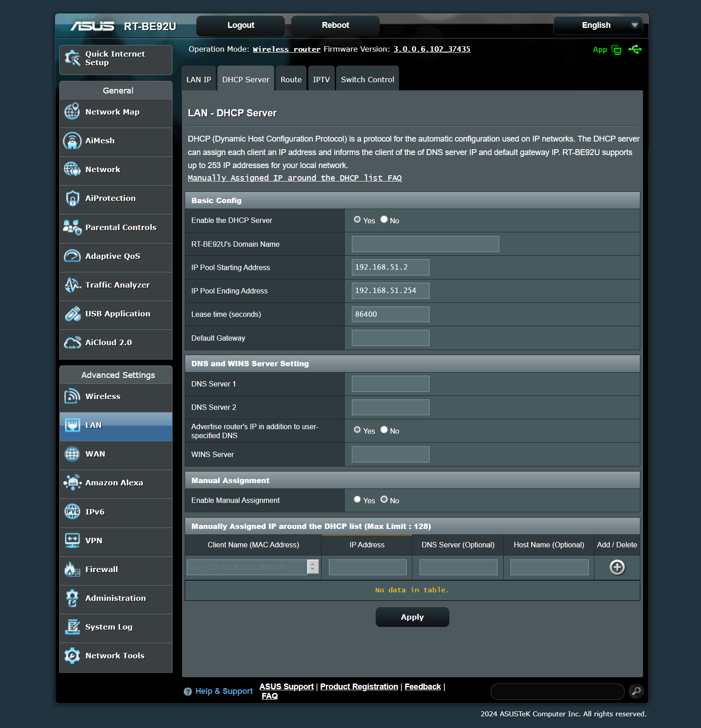Click the USB status icon in header
The height and width of the screenshot is (728, 701).
635,49
